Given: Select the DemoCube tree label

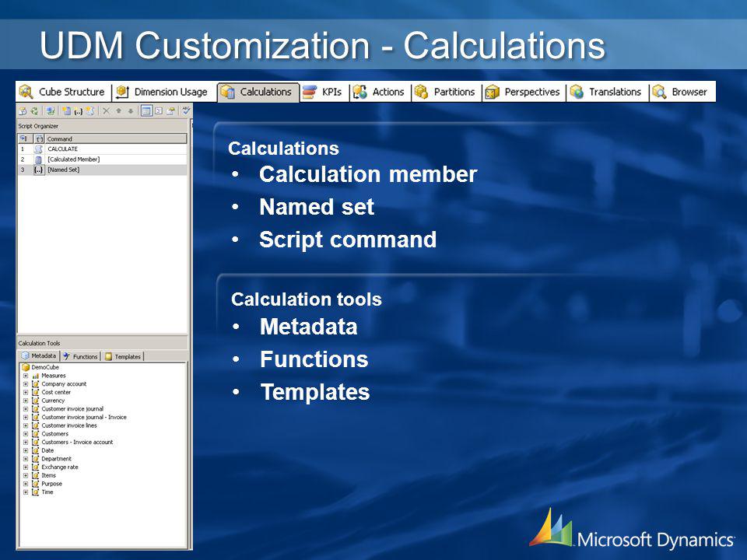Looking at the screenshot, I should [45, 367].
